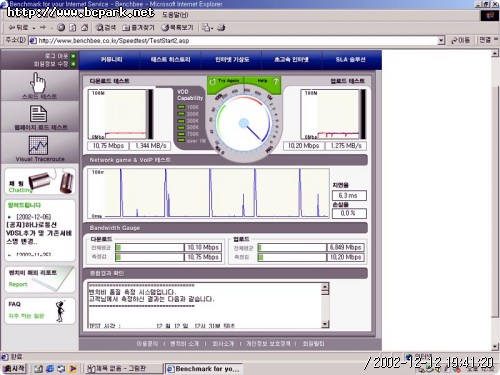Click the 개인정보 보호정책 footer link
This screenshot has height=375, width=500.
click(268, 343)
